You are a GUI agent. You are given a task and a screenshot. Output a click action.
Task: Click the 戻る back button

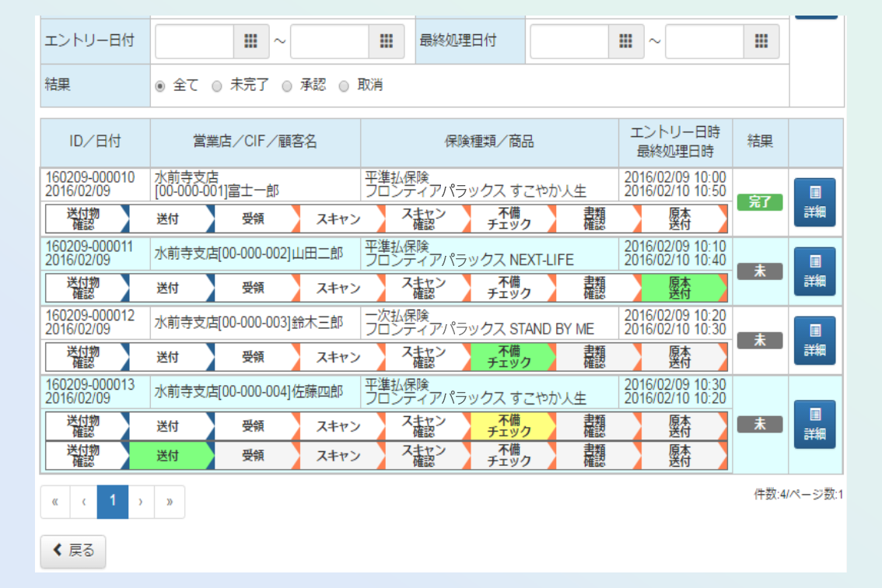pyautogui.click(x=73, y=551)
